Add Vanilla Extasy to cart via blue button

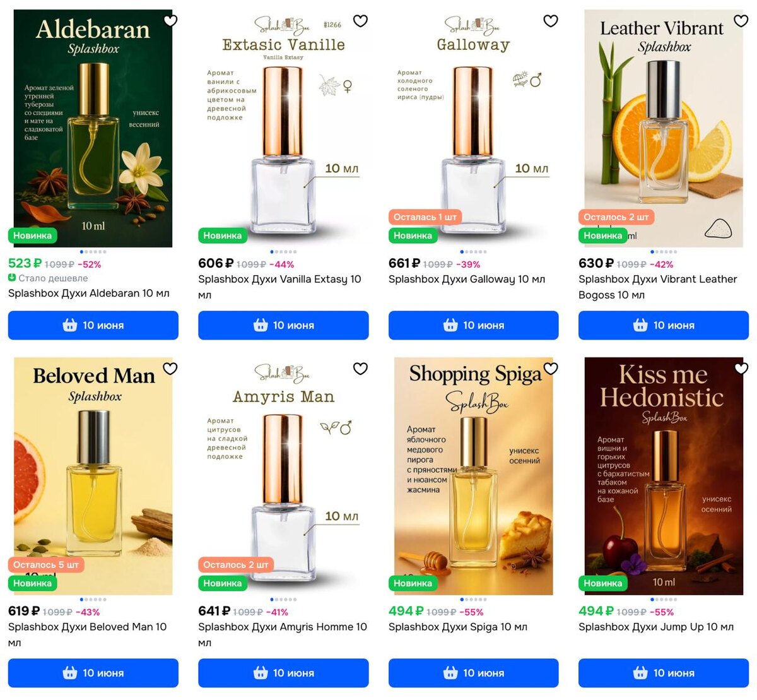point(283,325)
